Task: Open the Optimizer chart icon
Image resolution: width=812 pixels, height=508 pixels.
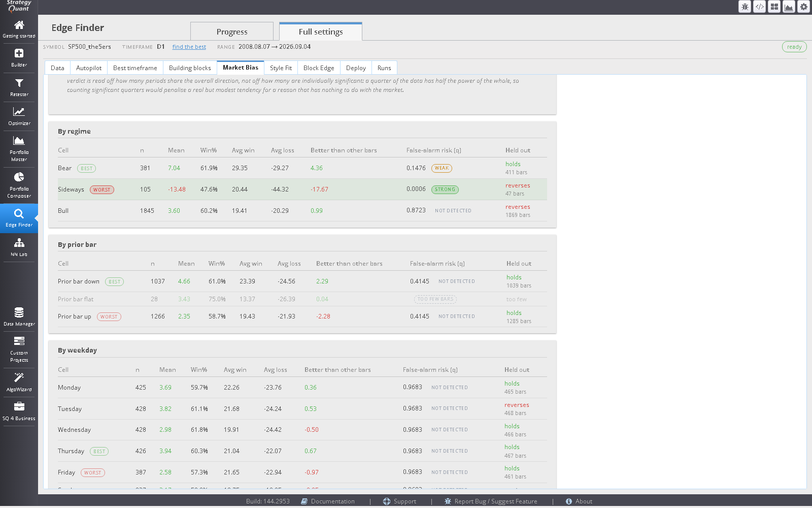Action: point(19,112)
